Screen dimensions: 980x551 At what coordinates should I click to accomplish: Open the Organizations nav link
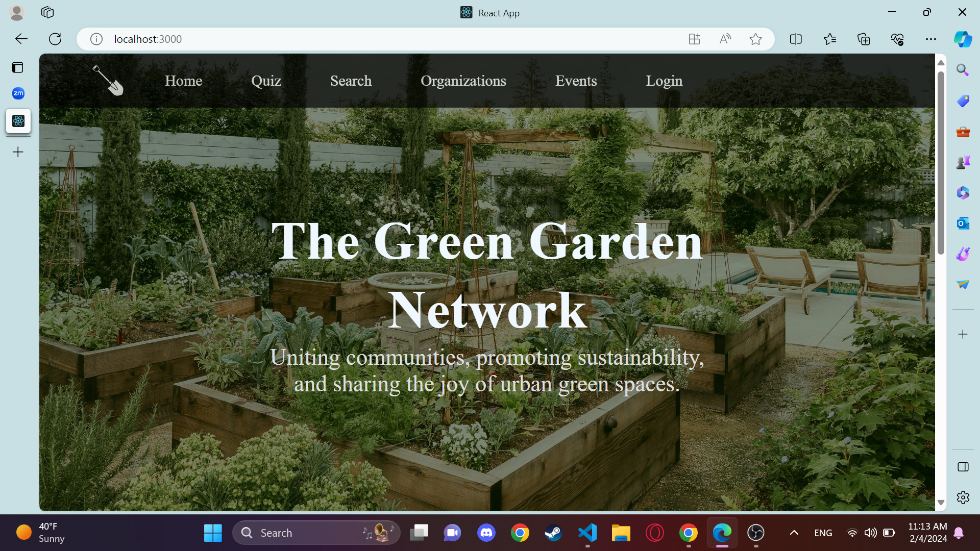tap(463, 81)
